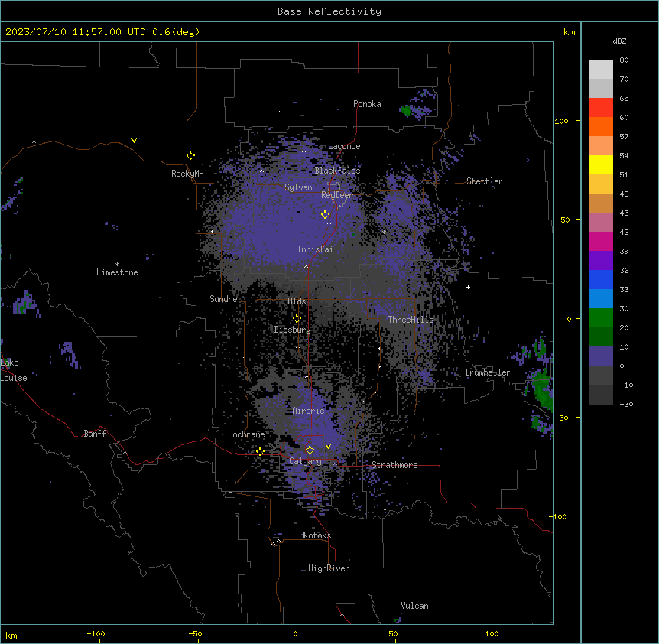Click the 45 value on the dBZ scale
Screen dimensions: 659x644
point(624,213)
